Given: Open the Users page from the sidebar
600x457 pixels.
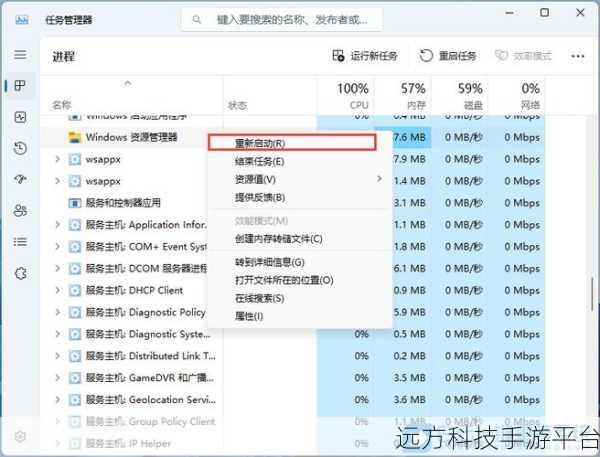Looking at the screenshot, I should [x=20, y=211].
